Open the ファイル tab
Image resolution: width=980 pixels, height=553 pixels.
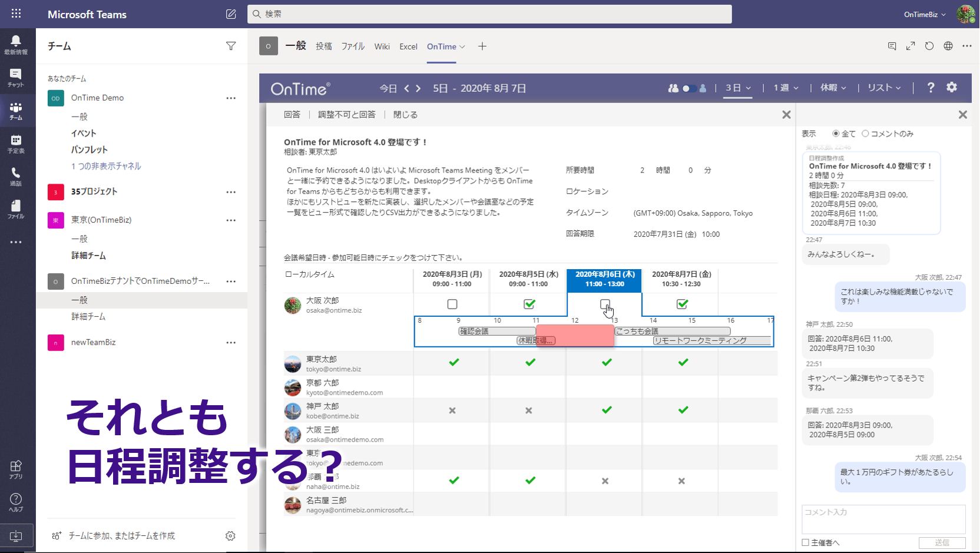tap(353, 47)
